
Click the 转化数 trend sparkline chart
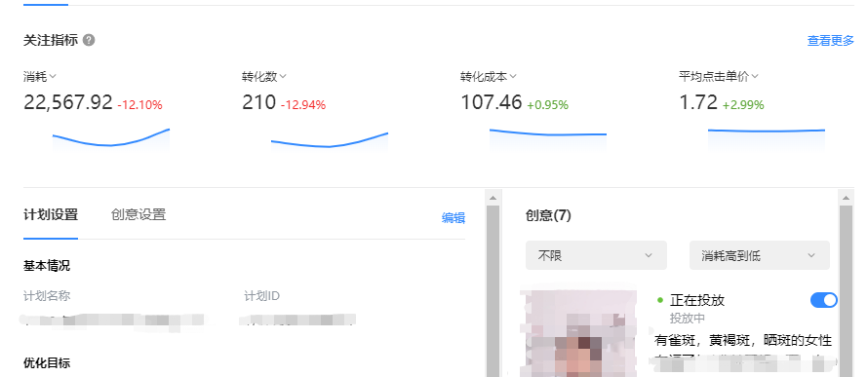tap(330, 141)
